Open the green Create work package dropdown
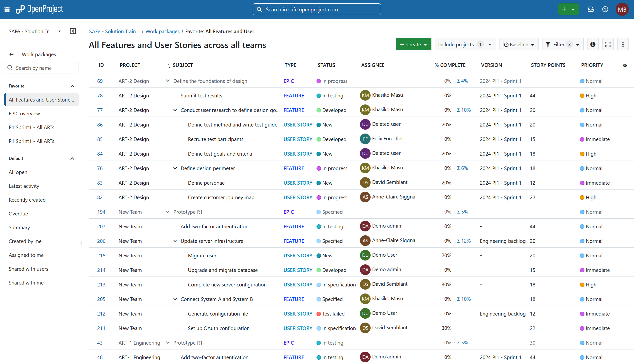 click(413, 44)
